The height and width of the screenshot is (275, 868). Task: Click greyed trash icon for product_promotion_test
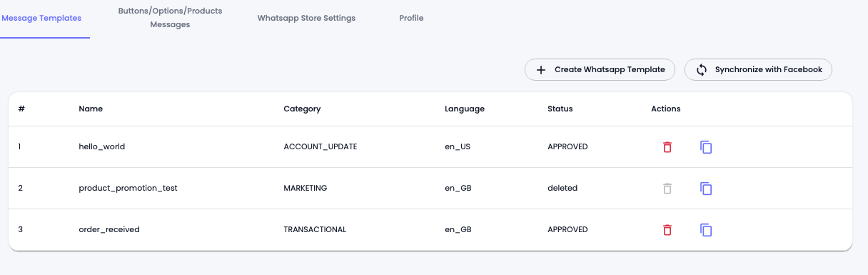[x=667, y=189]
